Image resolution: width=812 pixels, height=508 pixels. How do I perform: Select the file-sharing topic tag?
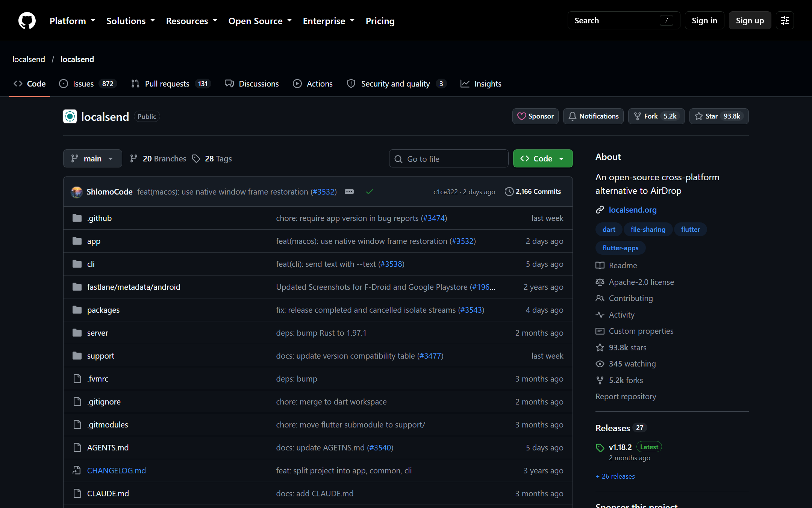(648, 230)
